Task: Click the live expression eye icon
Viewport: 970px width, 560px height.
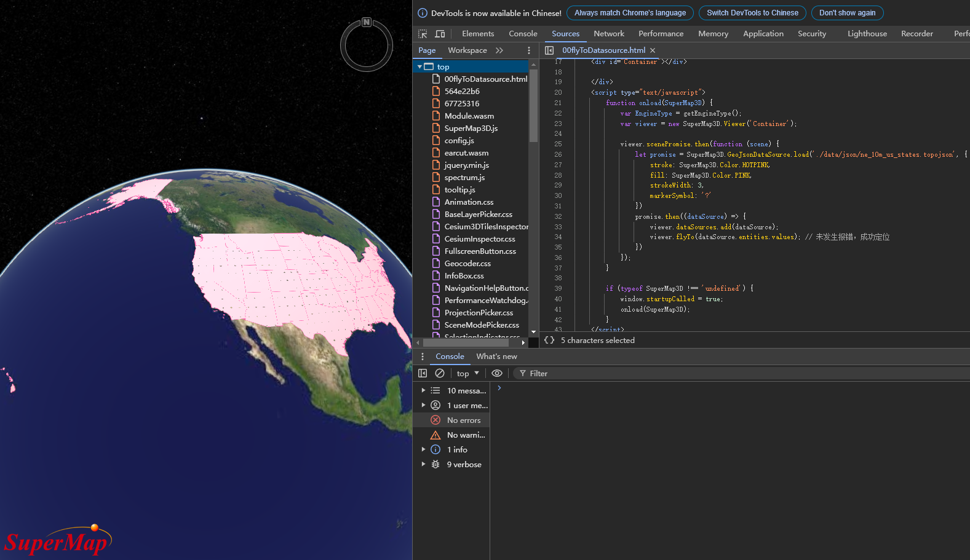Action: click(497, 373)
